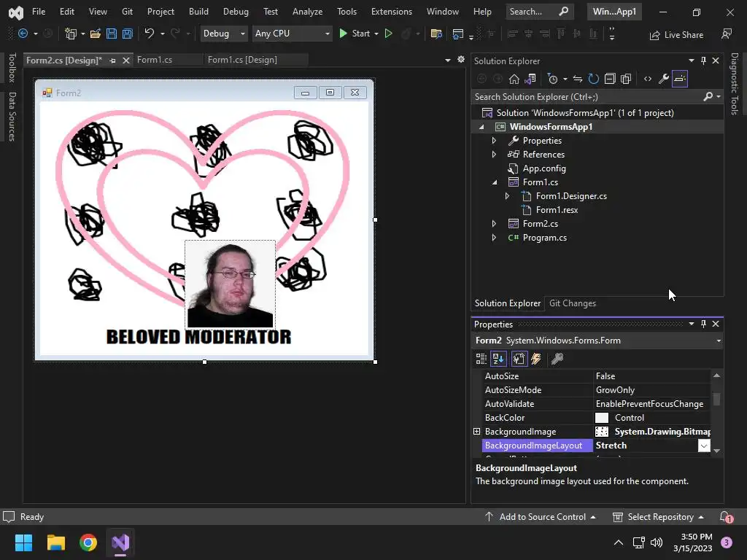Image resolution: width=747 pixels, height=560 pixels.
Task: Open Live Share
Action: (x=676, y=35)
